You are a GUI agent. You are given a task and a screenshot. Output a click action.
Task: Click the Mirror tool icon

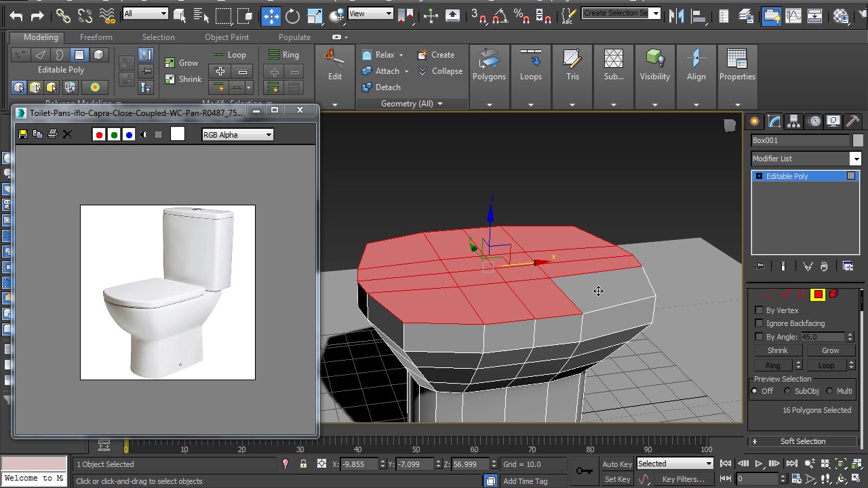coord(676,15)
